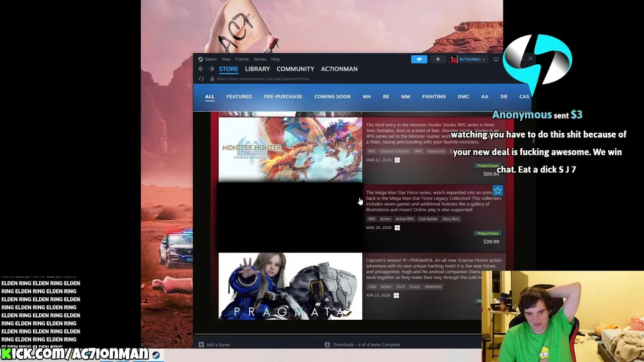Click the Story Rich tag
The image size is (644, 362).
pyautogui.click(x=451, y=219)
